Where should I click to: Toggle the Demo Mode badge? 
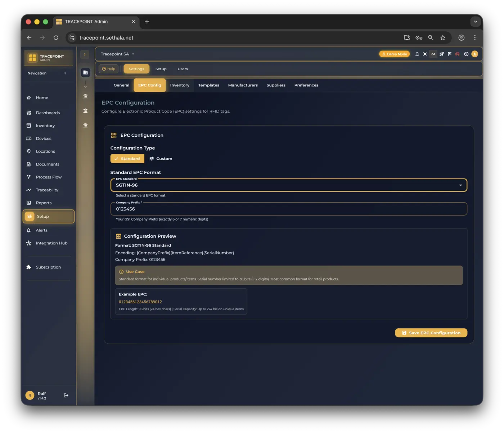click(394, 54)
